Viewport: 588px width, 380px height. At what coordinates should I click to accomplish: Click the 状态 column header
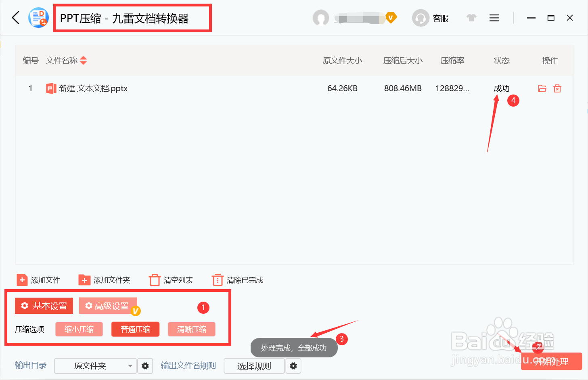(502, 61)
